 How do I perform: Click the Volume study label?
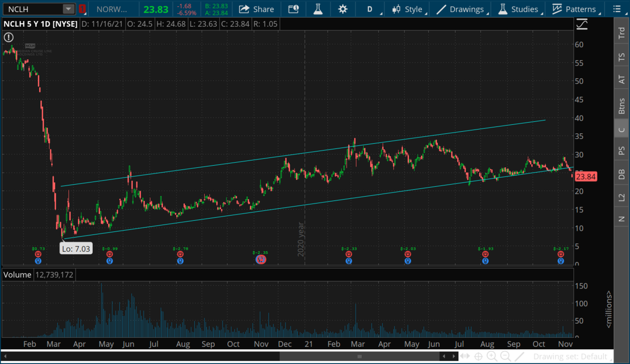18,274
